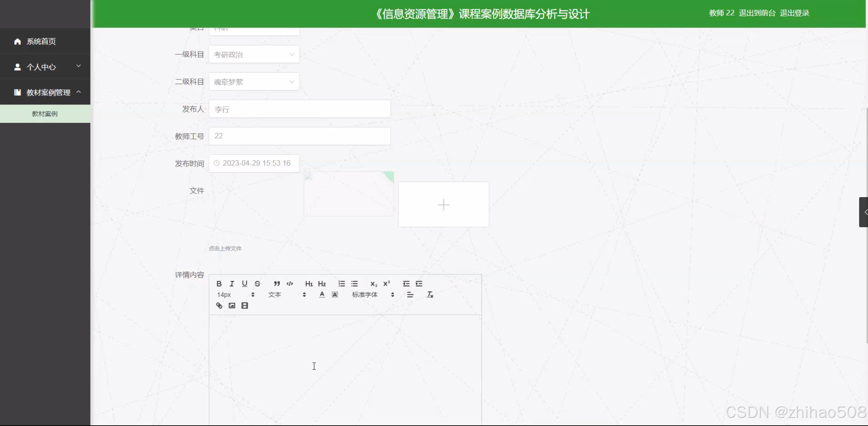Insert an ordered numbered list
The width and height of the screenshot is (868, 426).
[x=341, y=284]
